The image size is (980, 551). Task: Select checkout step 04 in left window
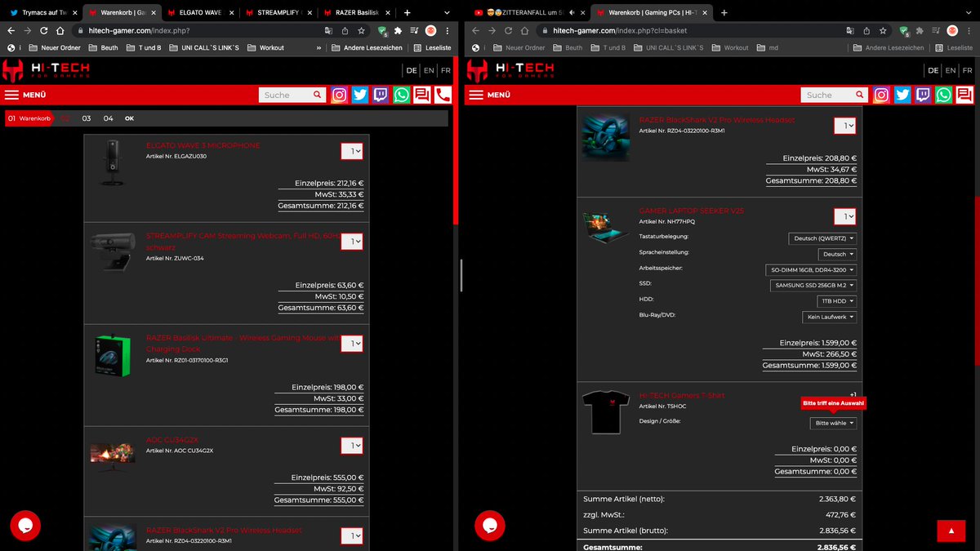109,118
